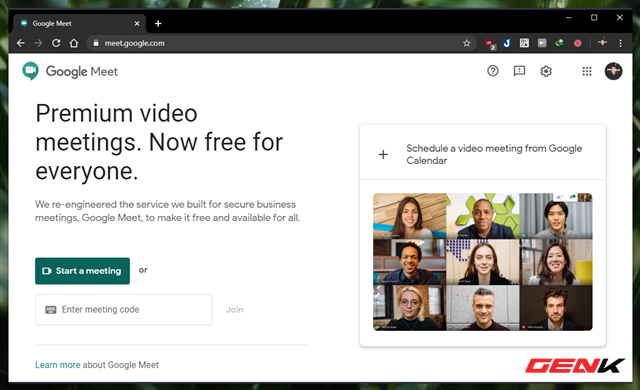The width and height of the screenshot is (640, 390).
Task: Select the Google Meet tab
Action: click(78, 24)
